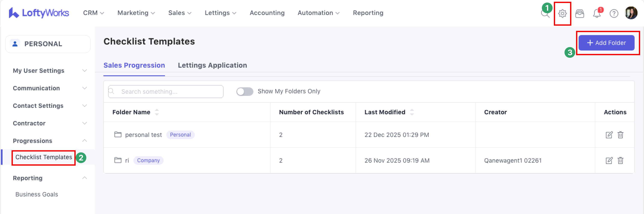Viewport: 644px width, 214px height.
Task: Click the inbox tray icon
Action: [x=579, y=13]
